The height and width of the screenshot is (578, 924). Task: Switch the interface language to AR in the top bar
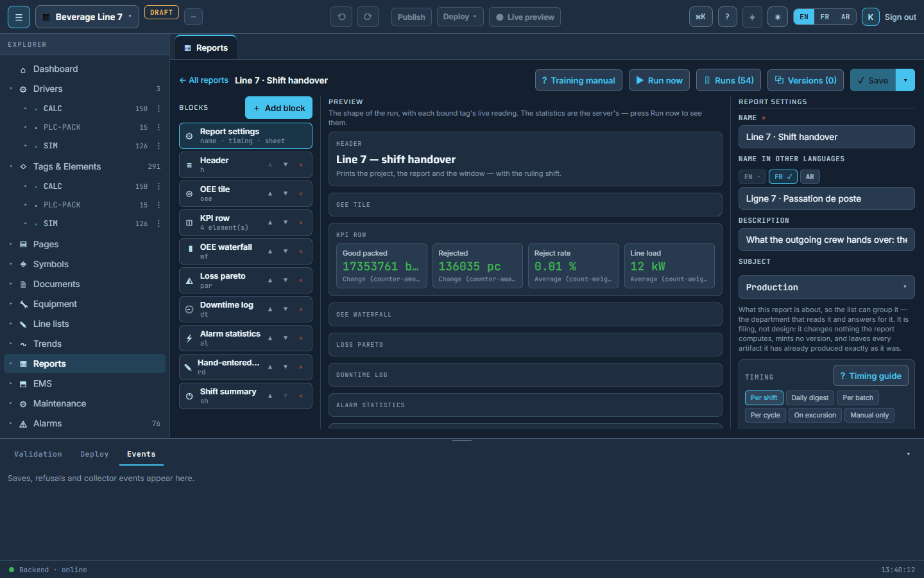(846, 17)
